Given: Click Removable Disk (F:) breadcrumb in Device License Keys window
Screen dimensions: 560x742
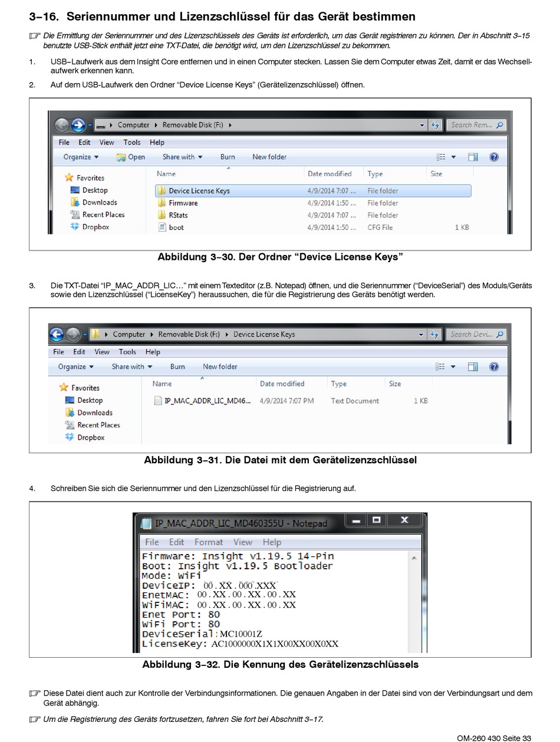Looking at the screenshot, I should 189,334.
